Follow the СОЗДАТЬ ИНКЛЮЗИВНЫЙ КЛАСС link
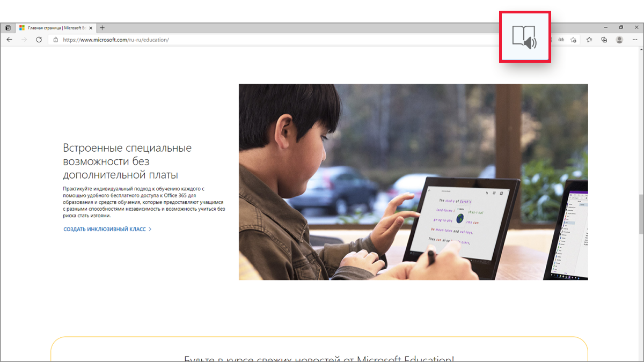Image resolution: width=644 pixels, height=362 pixels. 107,229
